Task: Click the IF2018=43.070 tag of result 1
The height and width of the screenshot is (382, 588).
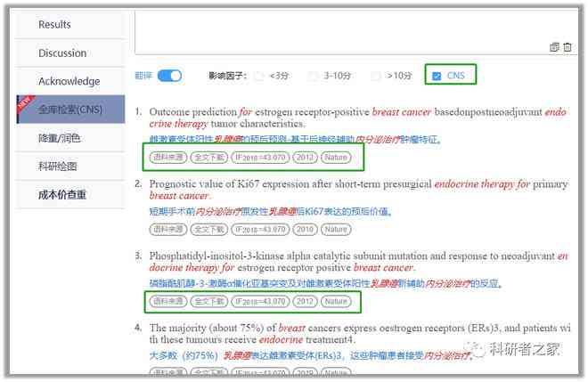Action: tap(260, 158)
